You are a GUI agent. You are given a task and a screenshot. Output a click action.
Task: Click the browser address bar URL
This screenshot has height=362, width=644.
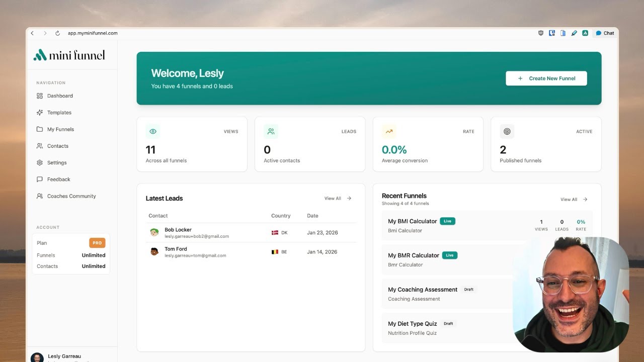(x=93, y=33)
